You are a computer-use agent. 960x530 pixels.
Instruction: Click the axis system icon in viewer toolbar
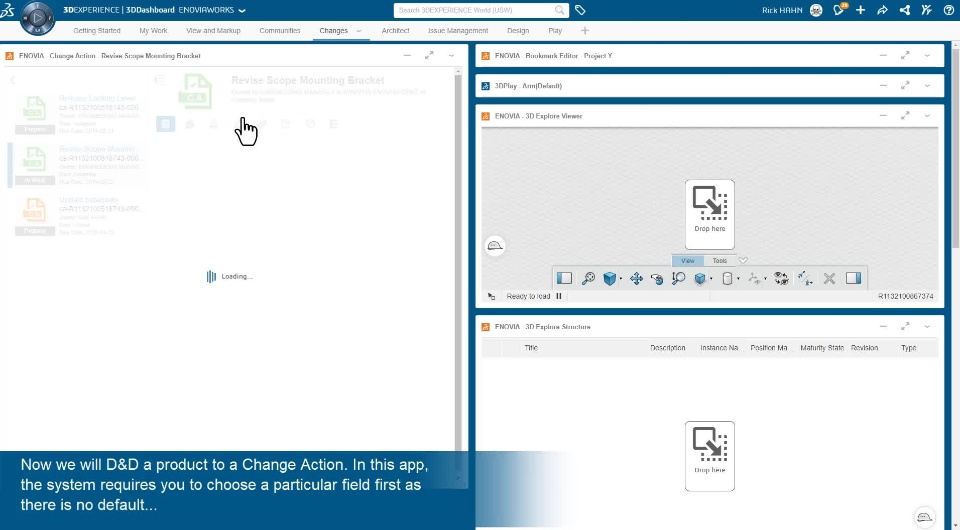pos(754,278)
